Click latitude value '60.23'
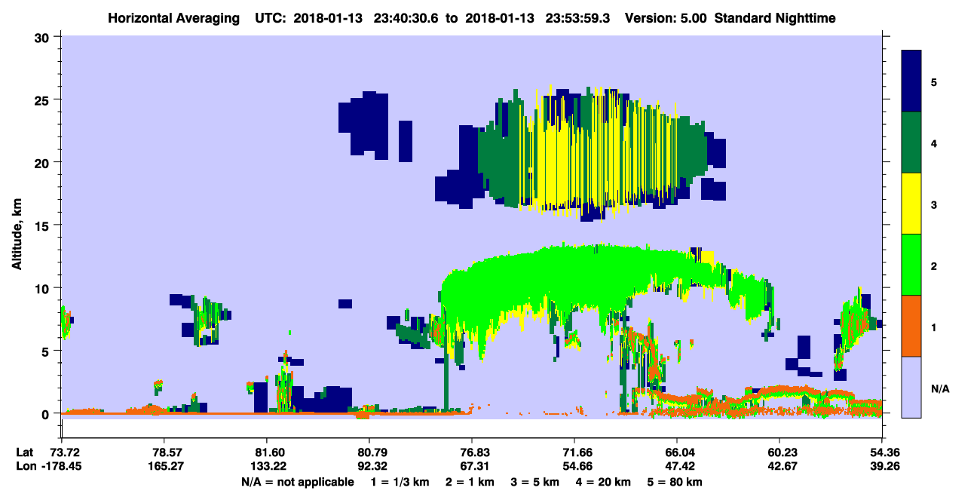980x503 pixels. point(779,452)
